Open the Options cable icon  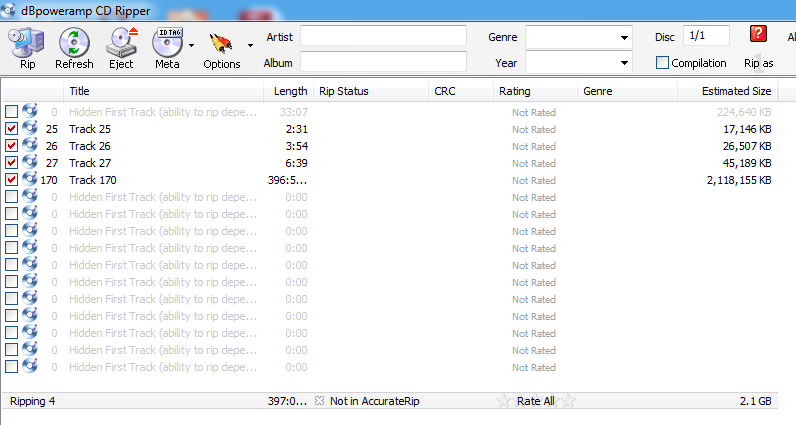(221, 45)
